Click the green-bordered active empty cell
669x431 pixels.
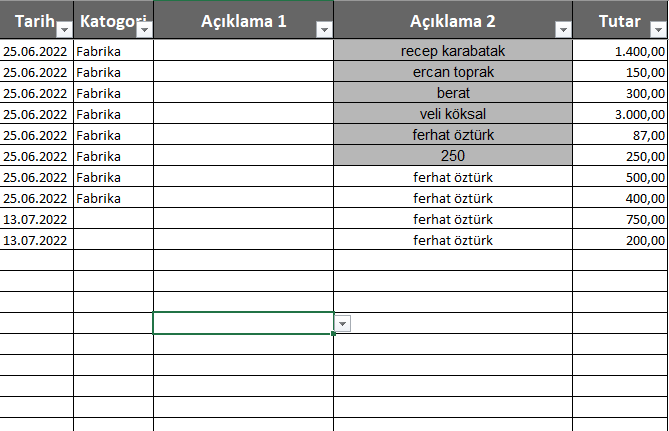point(243,323)
